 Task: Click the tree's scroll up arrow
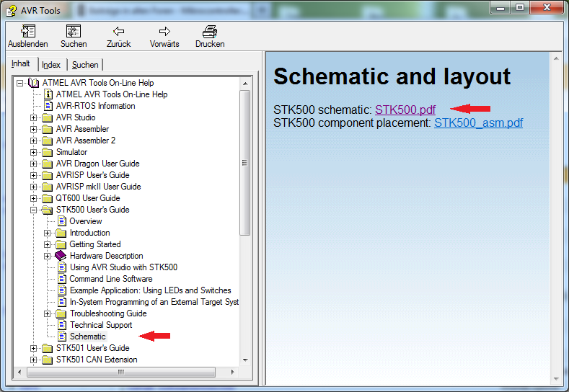pos(245,84)
